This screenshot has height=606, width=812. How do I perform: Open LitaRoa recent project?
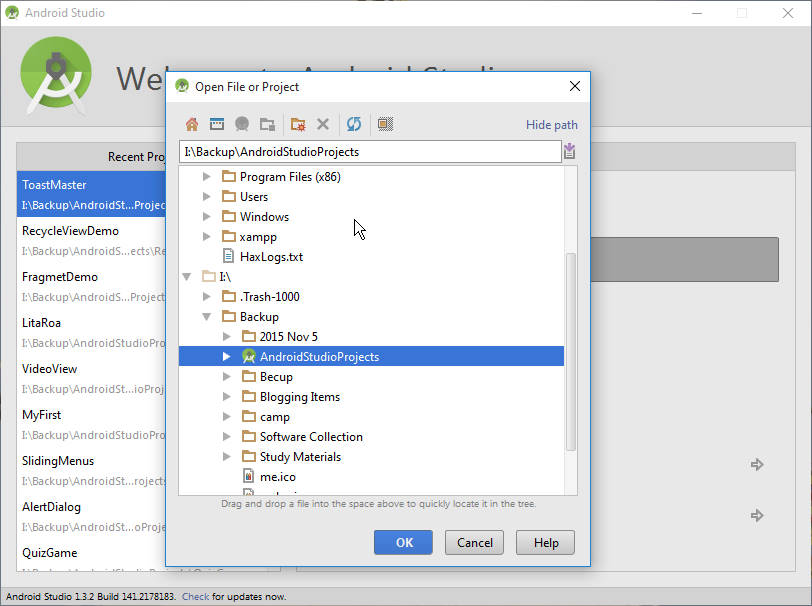(x=91, y=333)
